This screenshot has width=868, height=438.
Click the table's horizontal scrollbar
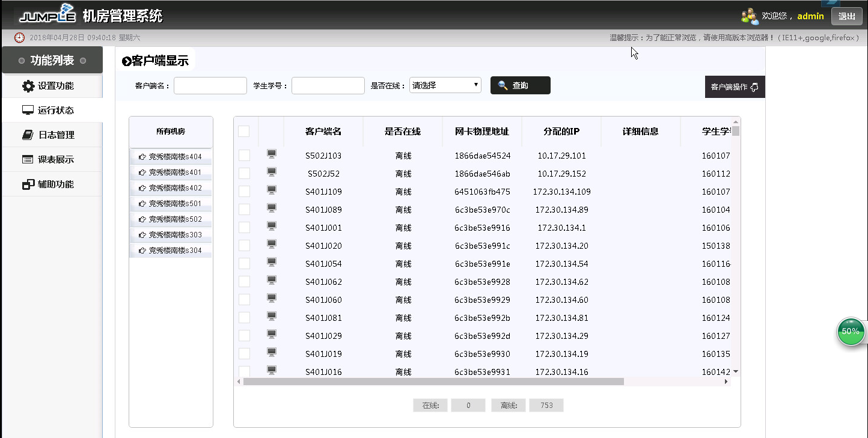pyautogui.click(x=433, y=382)
